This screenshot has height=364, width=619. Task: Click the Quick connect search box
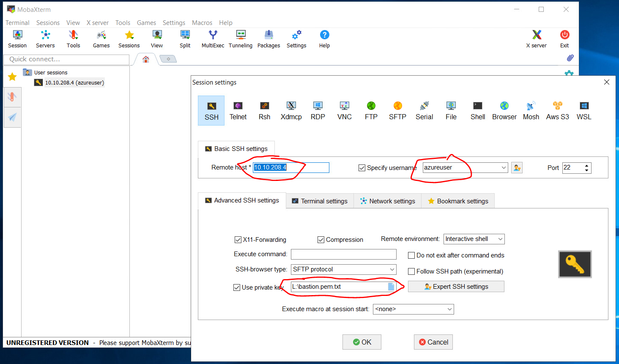pyautogui.click(x=66, y=60)
